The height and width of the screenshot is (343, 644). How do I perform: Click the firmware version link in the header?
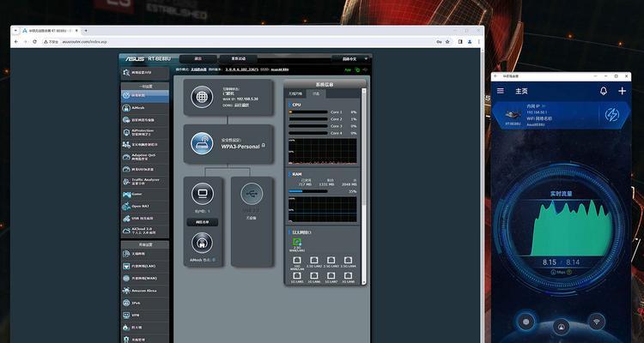point(242,69)
